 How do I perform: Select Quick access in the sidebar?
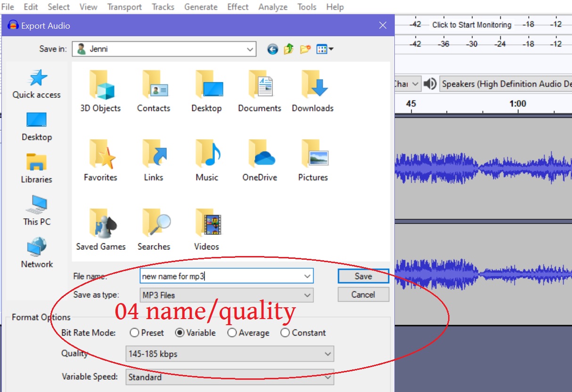coord(37,85)
